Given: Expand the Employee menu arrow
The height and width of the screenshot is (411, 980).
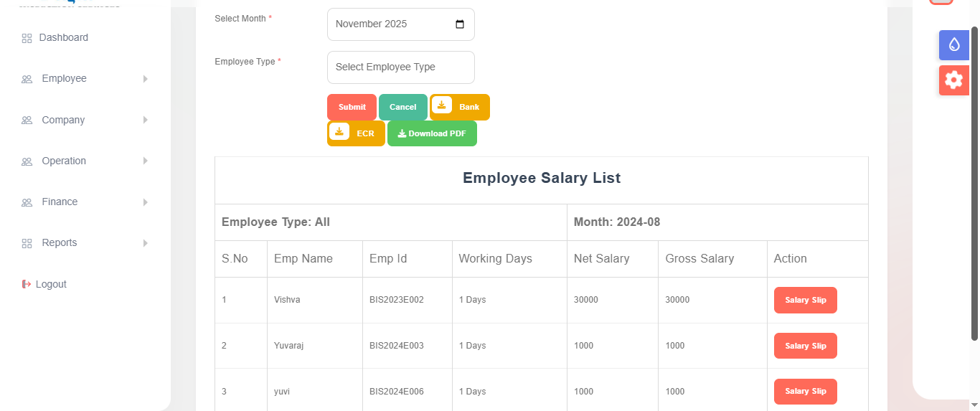Looking at the screenshot, I should click(146, 79).
